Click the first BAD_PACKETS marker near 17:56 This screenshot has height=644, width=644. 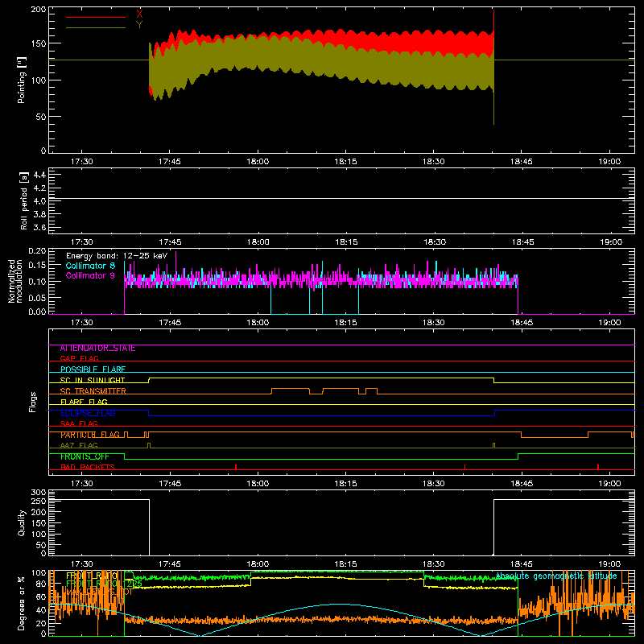pos(236,467)
